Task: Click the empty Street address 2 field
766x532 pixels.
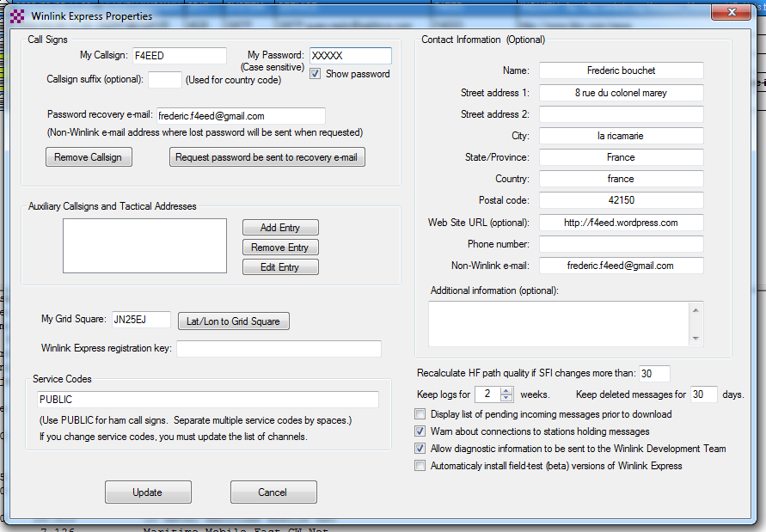Action: [622, 114]
